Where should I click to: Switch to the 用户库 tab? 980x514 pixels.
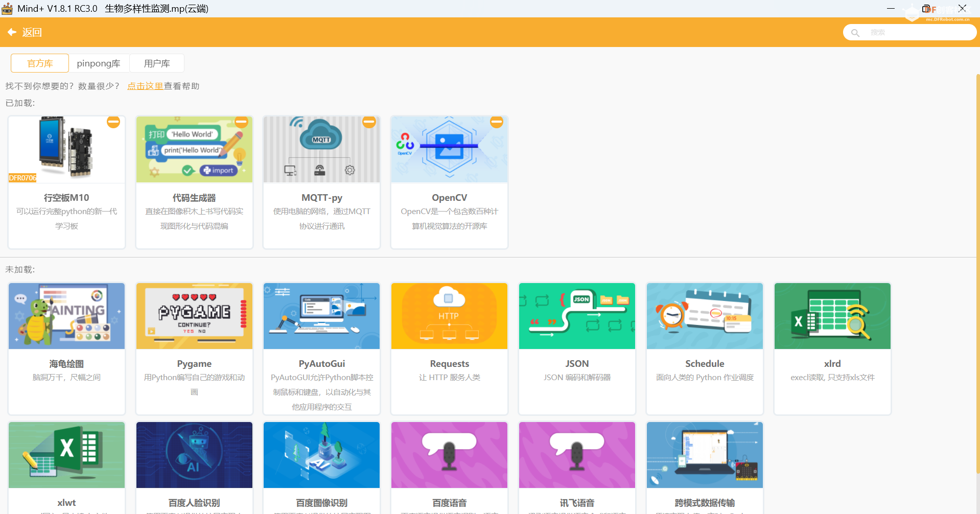[157, 63]
